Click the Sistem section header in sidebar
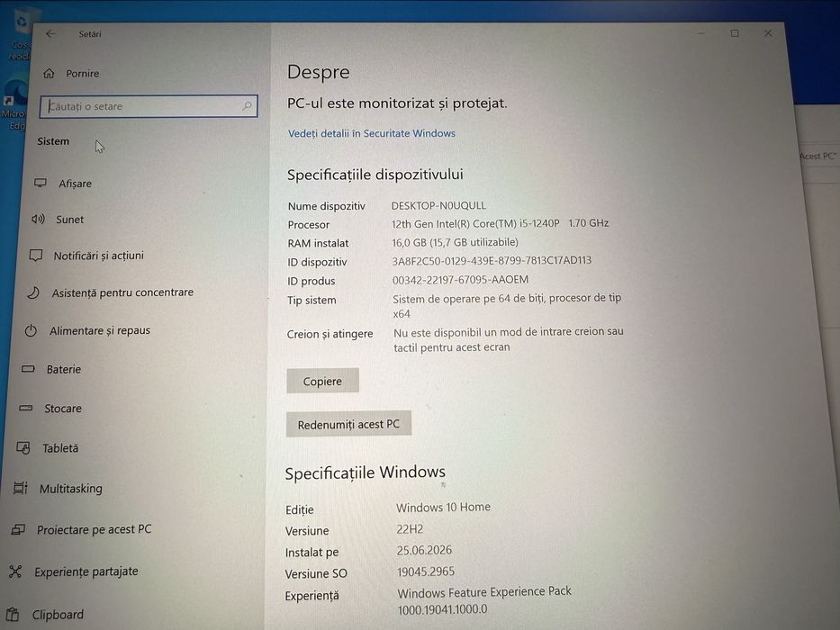The height and width of the screenshot is (630, 840). click(53, 141)
